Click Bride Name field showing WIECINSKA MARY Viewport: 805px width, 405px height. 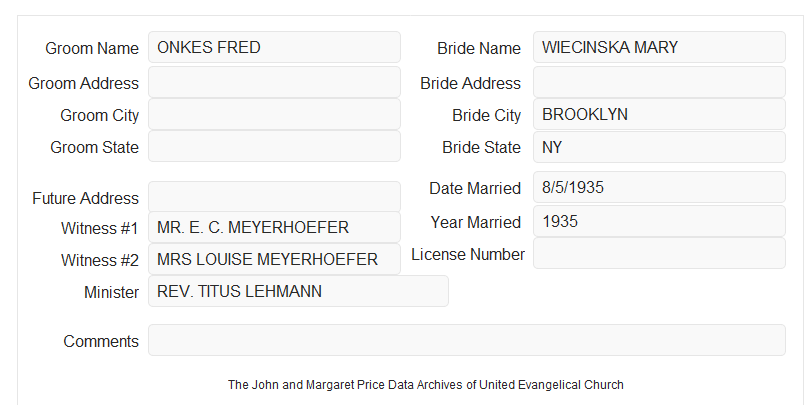[x=659, y=47]
